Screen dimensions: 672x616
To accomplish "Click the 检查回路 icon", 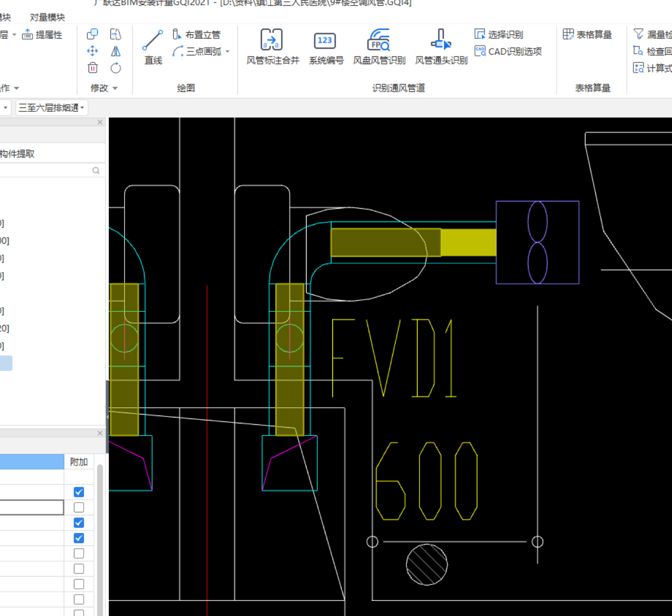I will click(638, 51).
